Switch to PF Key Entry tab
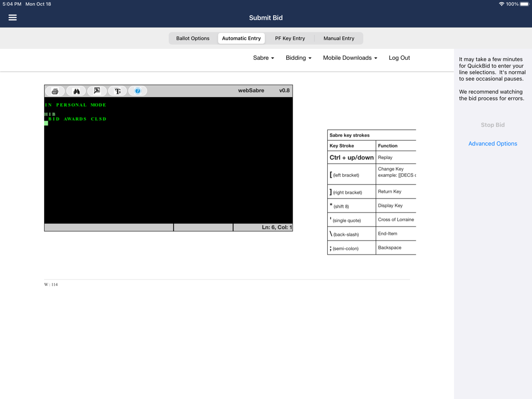This screenshot has height=399, width=532. pyautogui.click(x=290, y=38)
